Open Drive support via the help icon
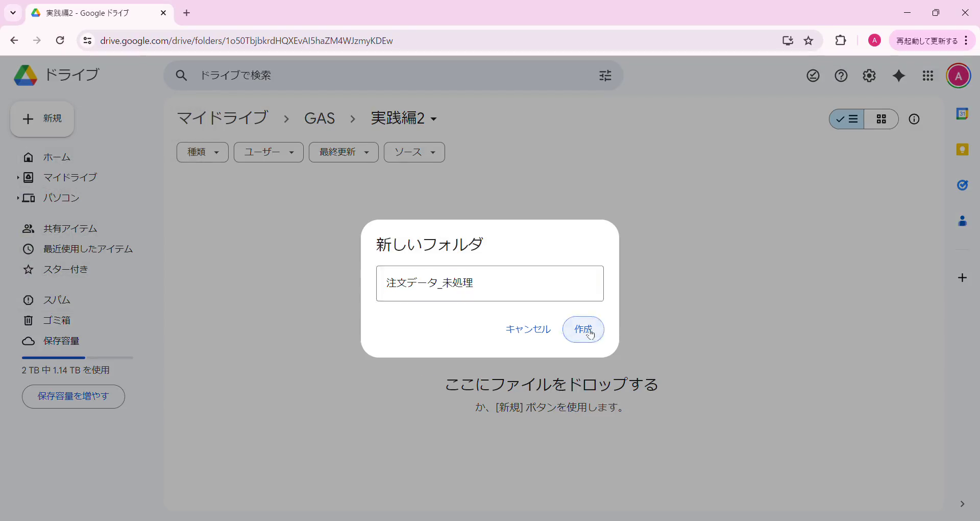The height and width of the screenshot is (521, 980). pos(841,75)
